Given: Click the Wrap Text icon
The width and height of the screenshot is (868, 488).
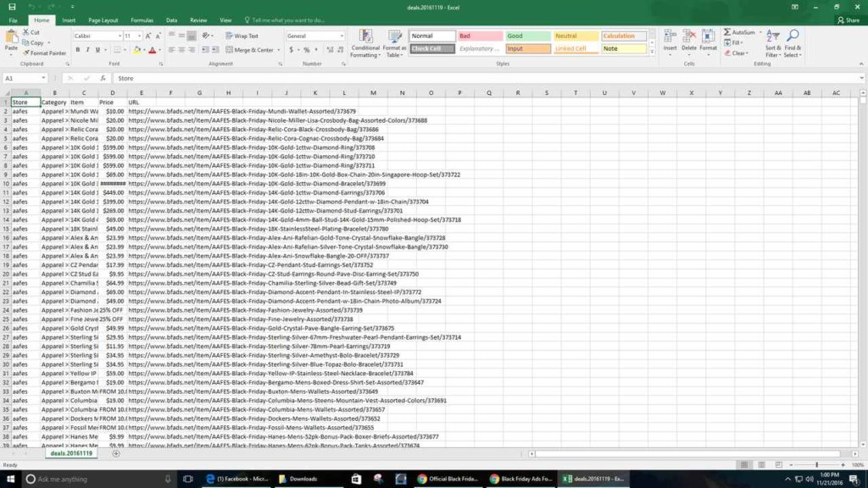Looking at the screenshot, I should [229, 36].
